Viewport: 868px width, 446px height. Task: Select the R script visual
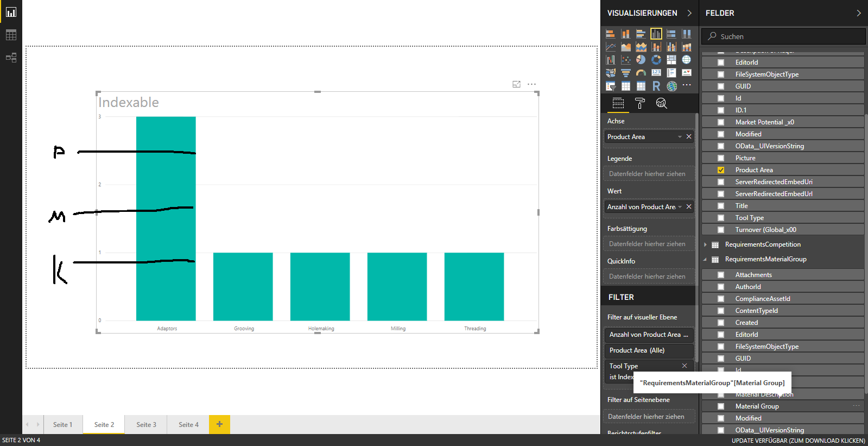[656, 86]
